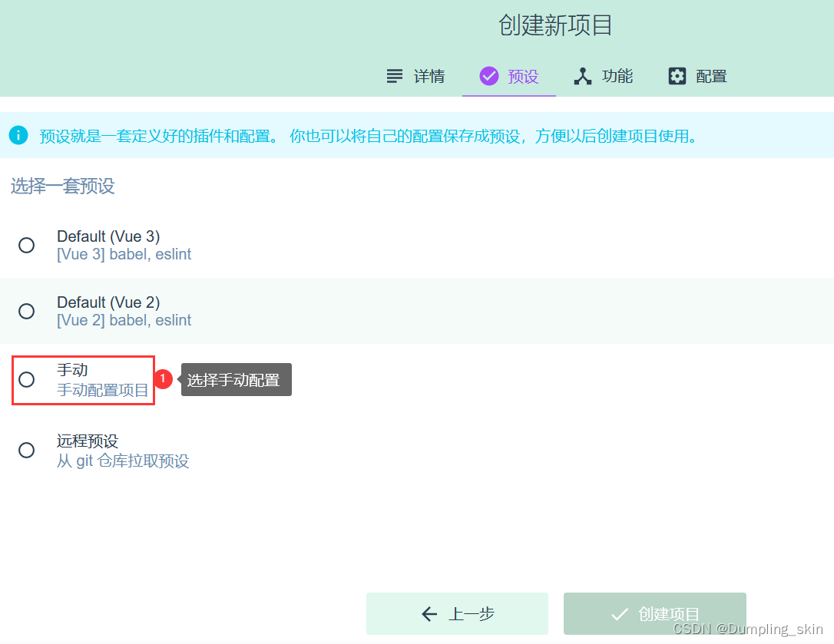Click the blue info banner text about 预设
Image resolution: width=834 pixels, height=644 pixels.
pos(368,136)
